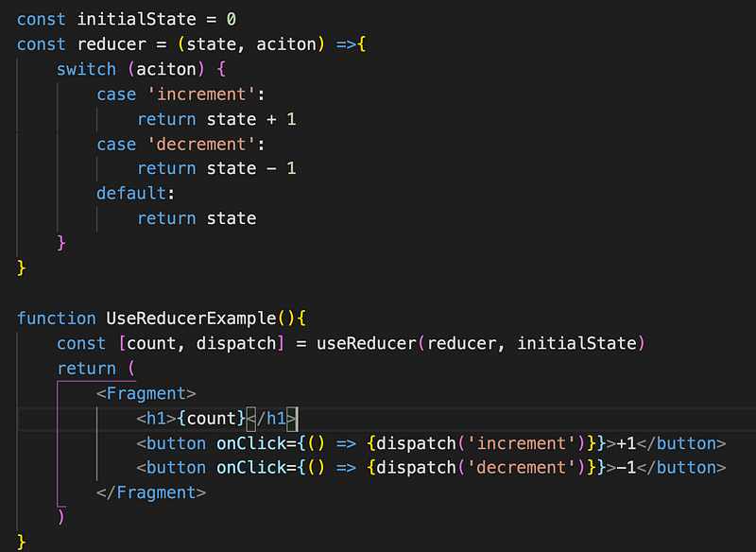Click the closing h1 tag
This screenshot has width=756, height=552.
(x=273, y=418)
